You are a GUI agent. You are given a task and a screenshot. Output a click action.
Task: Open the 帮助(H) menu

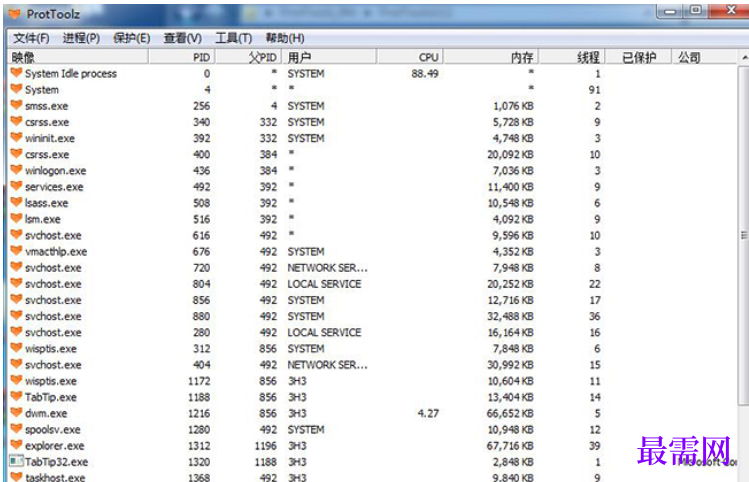pos(285,38)
